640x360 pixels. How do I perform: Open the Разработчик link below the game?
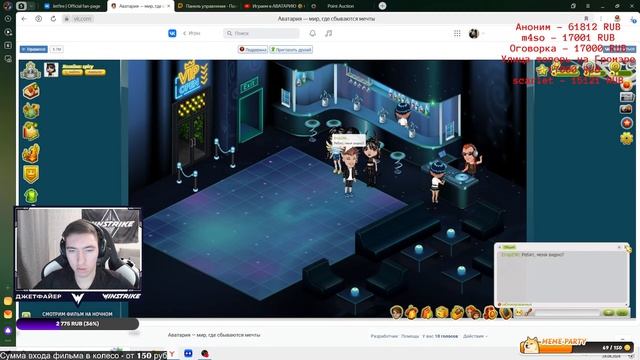click(384, 336)
